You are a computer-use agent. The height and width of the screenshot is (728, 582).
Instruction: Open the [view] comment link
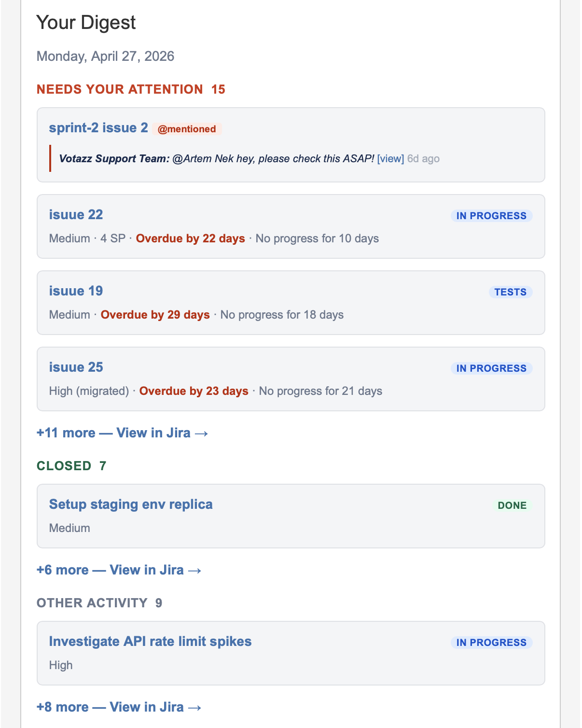(x=390, y=159)
